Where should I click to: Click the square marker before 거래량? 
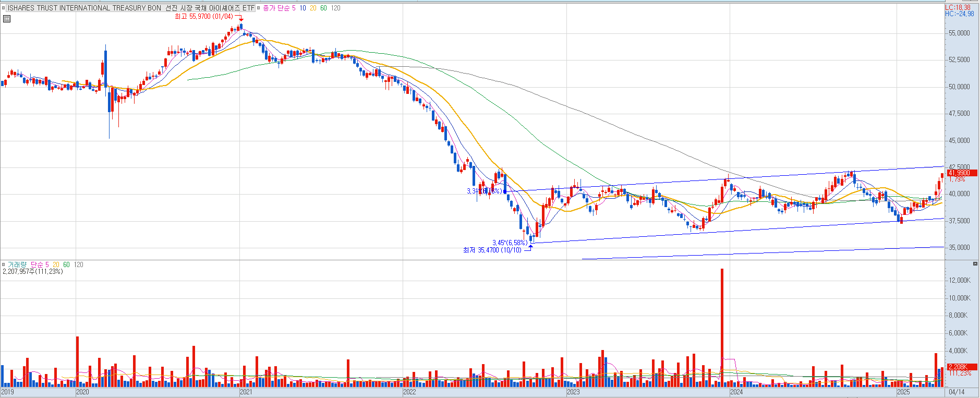click(x=3, y=264)
